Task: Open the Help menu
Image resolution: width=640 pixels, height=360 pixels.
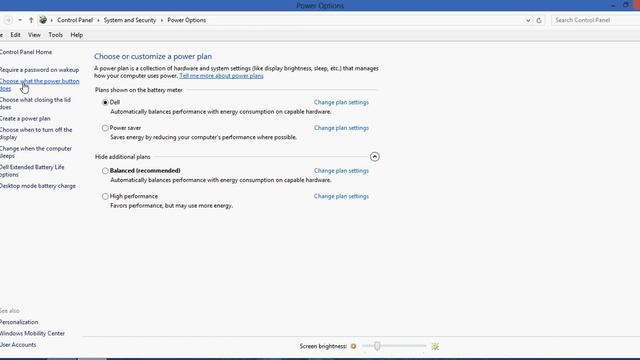Action: 77,35
